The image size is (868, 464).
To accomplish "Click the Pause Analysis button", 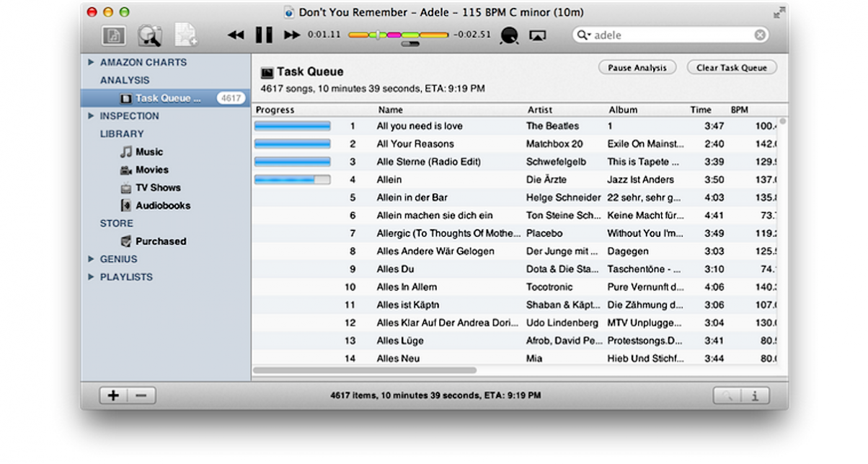I will 637,68.
